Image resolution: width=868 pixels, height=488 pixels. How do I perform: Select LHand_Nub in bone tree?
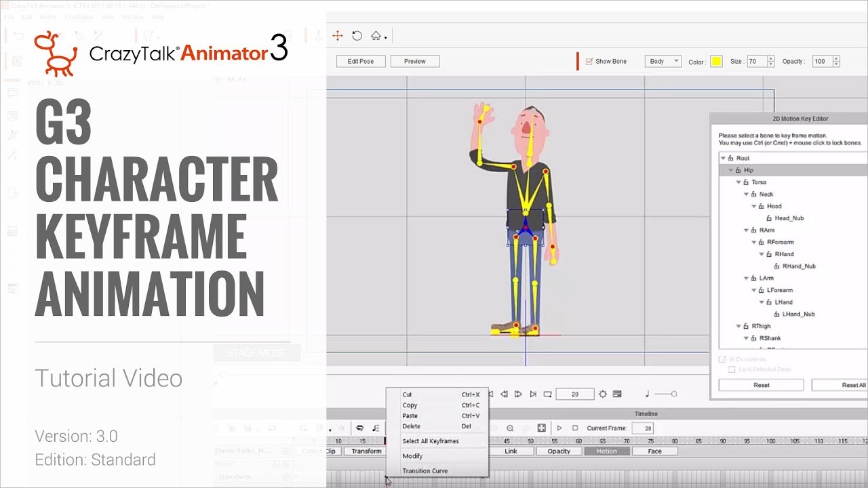coord(798,314)
